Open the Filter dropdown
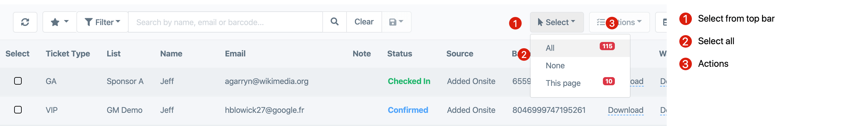Image resolution: width=868 pixels, height=126 pixels. [x=103, y=22]
